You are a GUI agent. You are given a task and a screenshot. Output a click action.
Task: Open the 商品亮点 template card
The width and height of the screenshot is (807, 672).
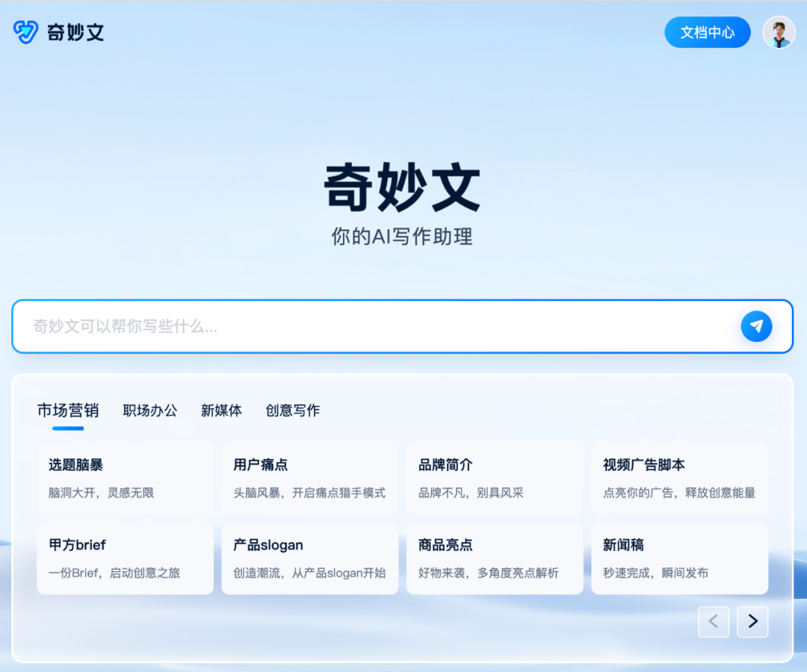pyautogui.click(x=495, y=559)
